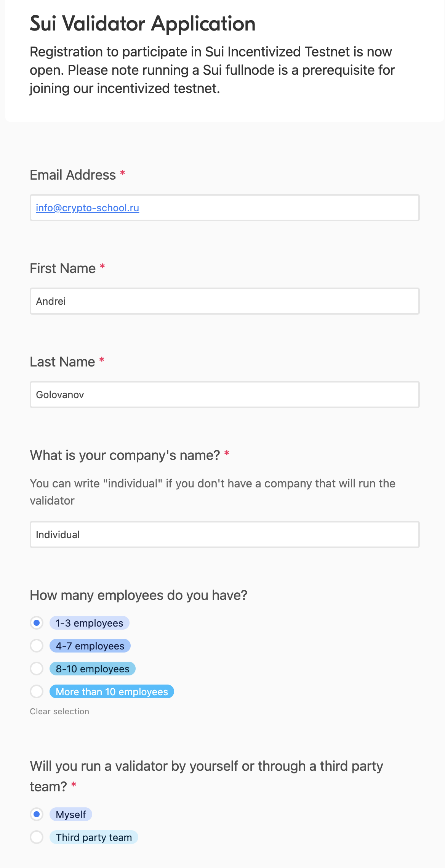Click the company's name question label

pos(125,455)
